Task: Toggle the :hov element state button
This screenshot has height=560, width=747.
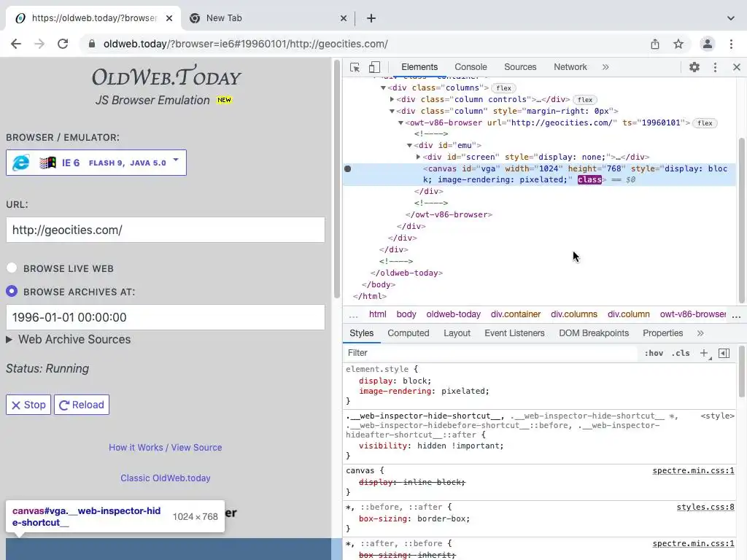Action: pos(654,353)
